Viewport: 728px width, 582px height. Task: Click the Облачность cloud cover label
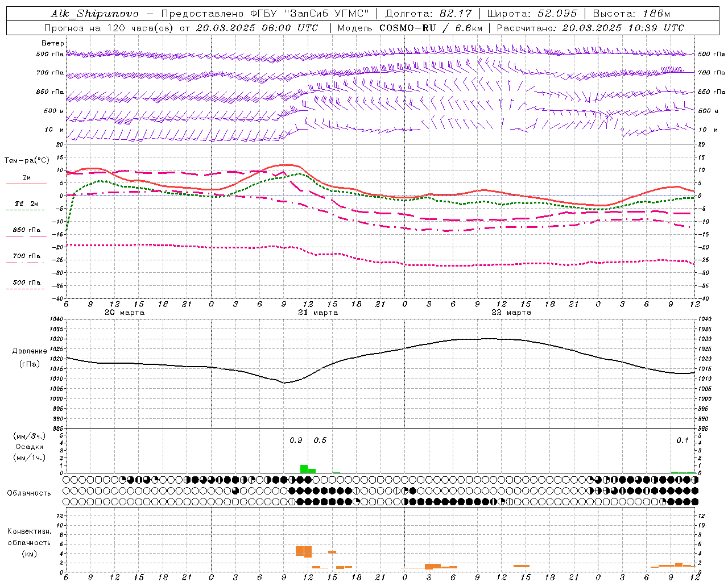pos(29,493)
